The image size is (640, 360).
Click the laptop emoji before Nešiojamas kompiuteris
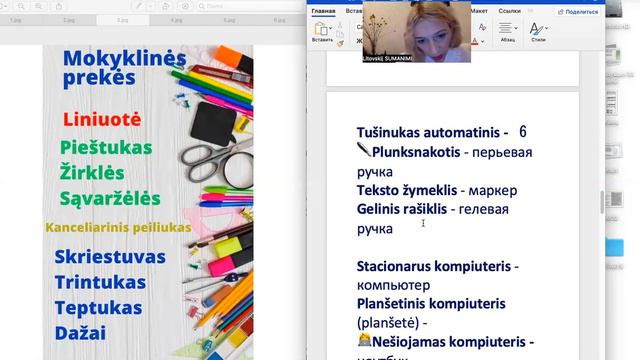(364, 340)
